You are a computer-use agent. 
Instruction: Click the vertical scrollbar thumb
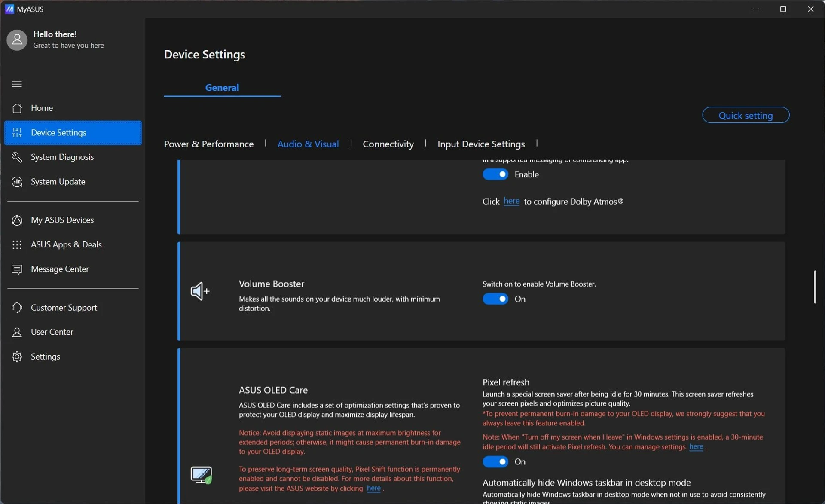815,287
